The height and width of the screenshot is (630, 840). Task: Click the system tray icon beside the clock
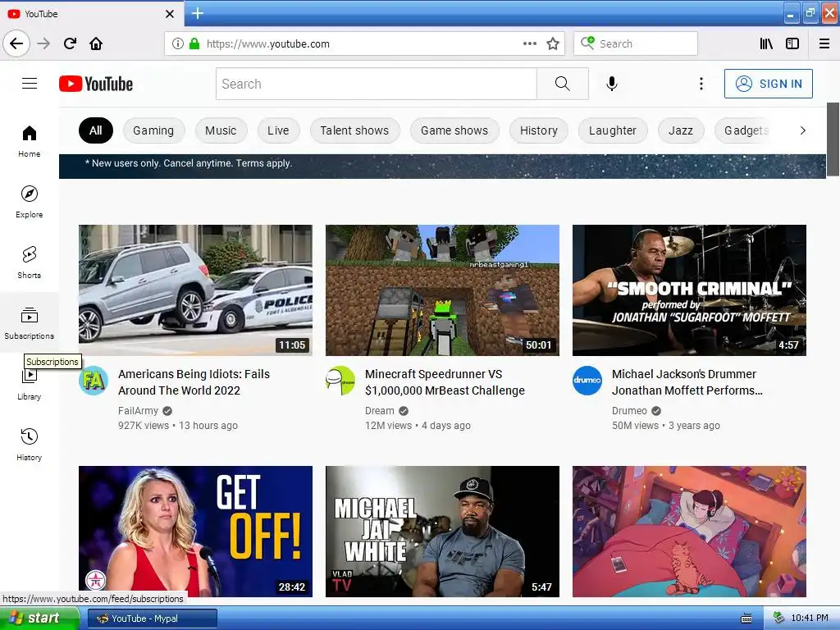(x=779, y=619)
